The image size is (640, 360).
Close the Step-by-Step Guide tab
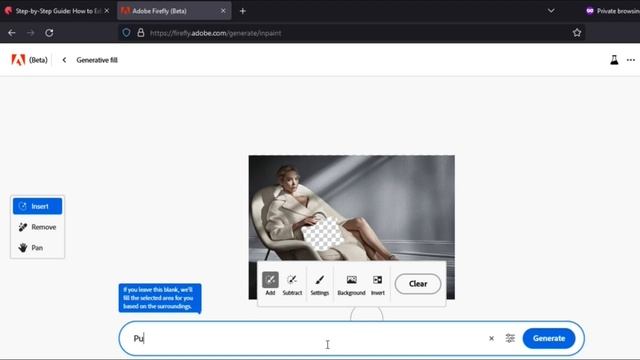107,11
